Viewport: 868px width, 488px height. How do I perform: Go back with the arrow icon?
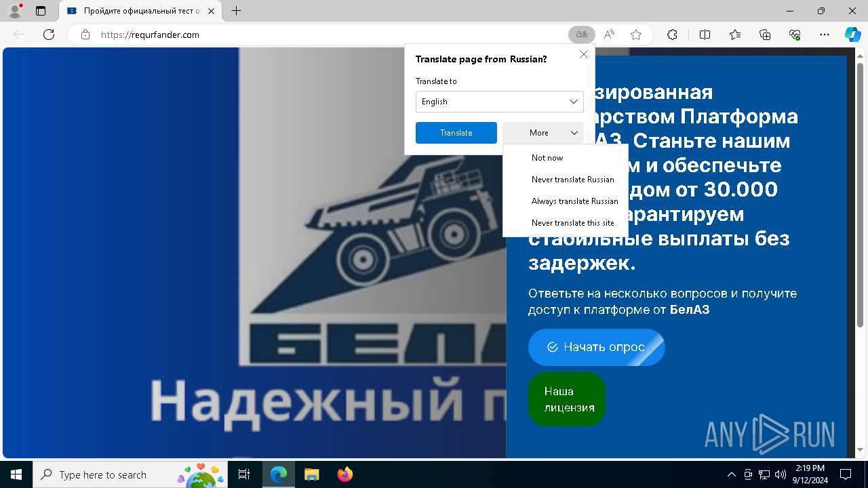coord(19,35)
